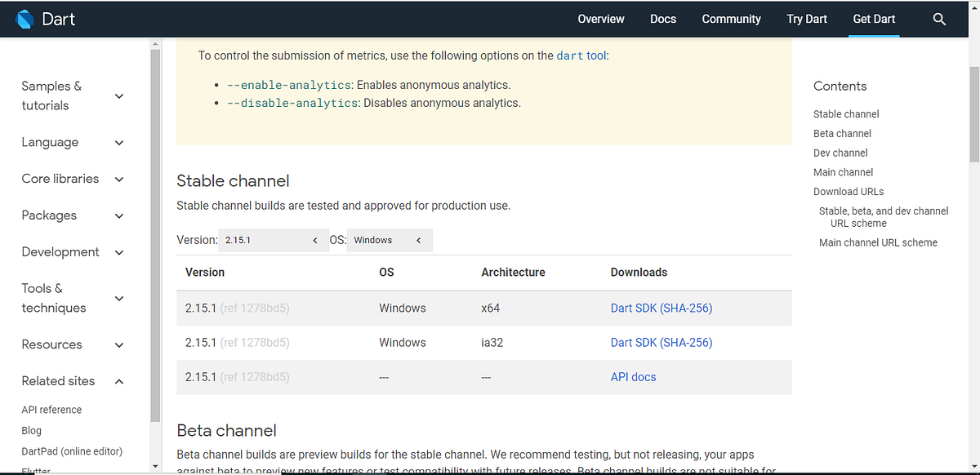Go to Try Dart page
The image size is (980, 475).
[807, 19]
